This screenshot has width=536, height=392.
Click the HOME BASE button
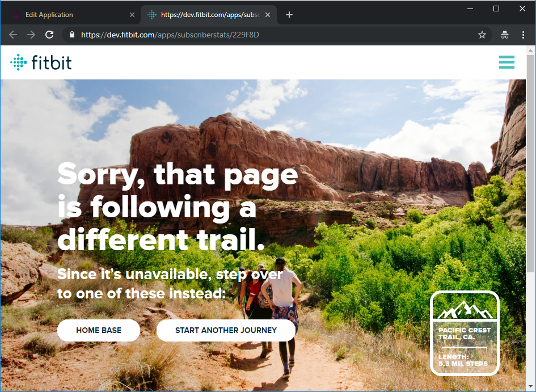point(99,330)
